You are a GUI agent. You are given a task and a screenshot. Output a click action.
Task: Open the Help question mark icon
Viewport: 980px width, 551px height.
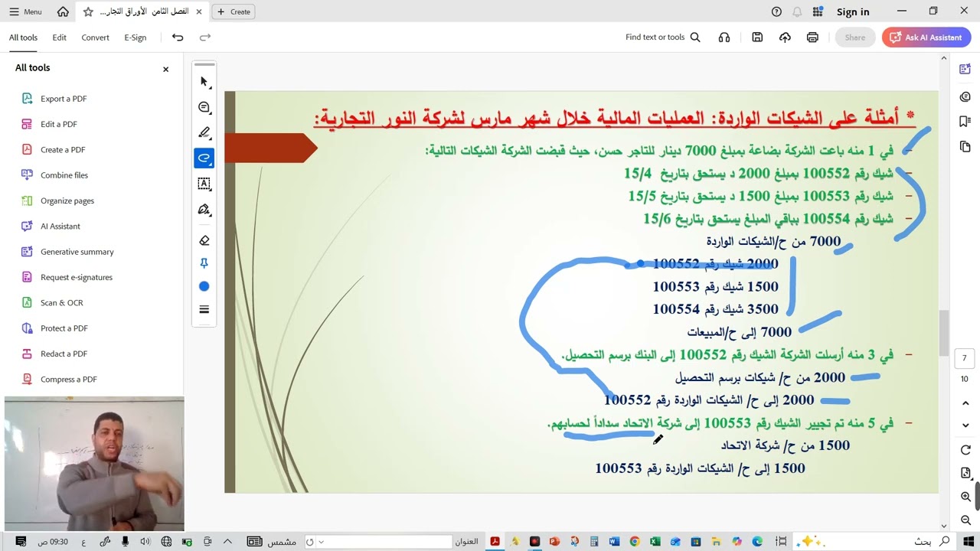coord(776,11)
